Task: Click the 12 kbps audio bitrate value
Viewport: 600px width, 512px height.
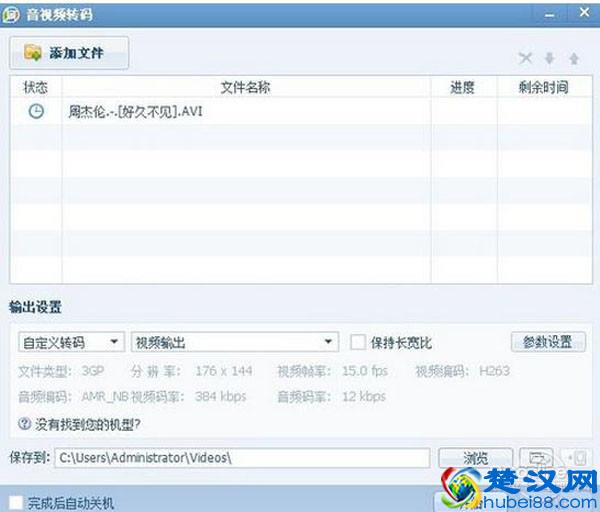Action: [364, 396]
